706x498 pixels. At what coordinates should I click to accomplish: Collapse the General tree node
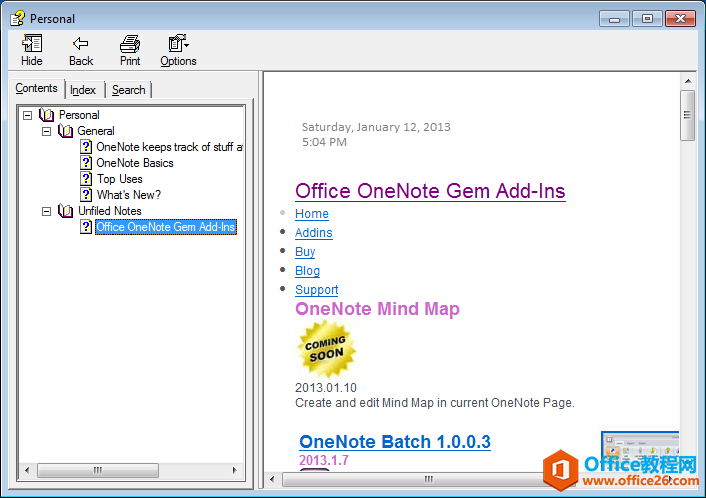click(x=46, y=131)
